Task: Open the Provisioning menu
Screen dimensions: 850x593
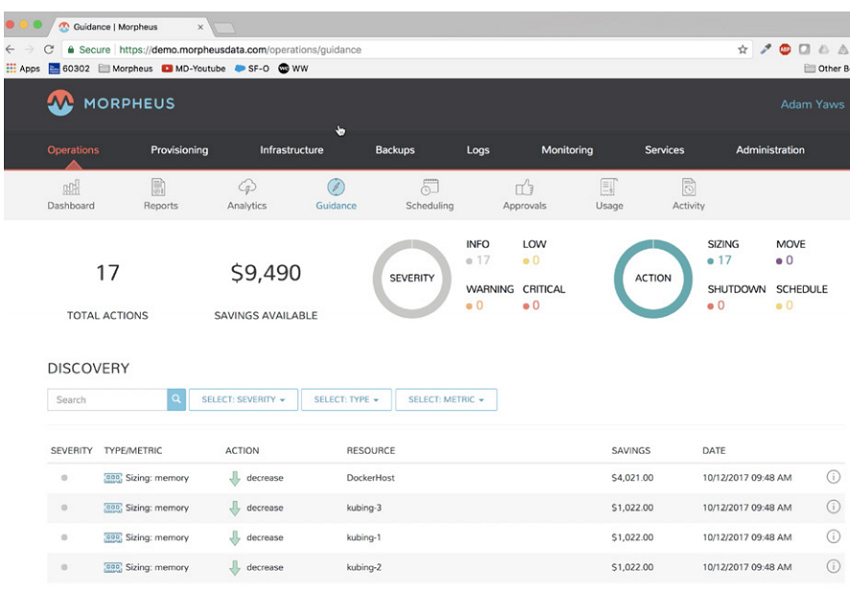Action: tap(179, 150)
